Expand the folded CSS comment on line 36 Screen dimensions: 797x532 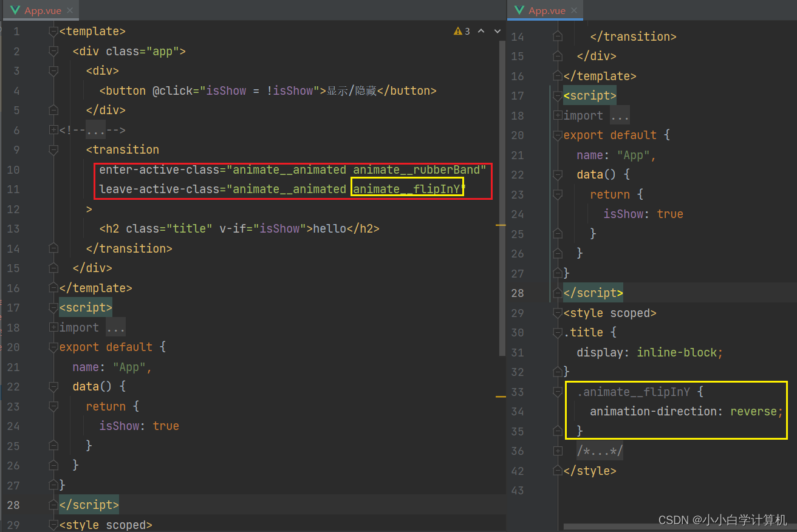[x=558, y=451]
